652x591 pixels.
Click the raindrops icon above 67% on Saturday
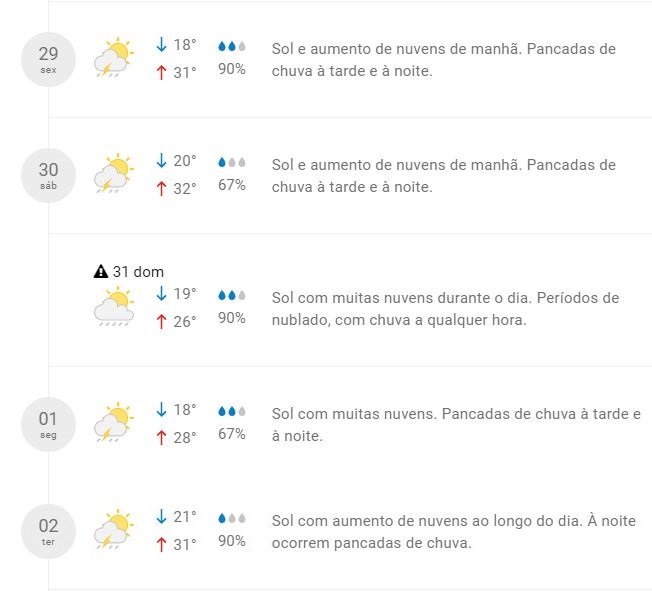[x=232, y=162]
